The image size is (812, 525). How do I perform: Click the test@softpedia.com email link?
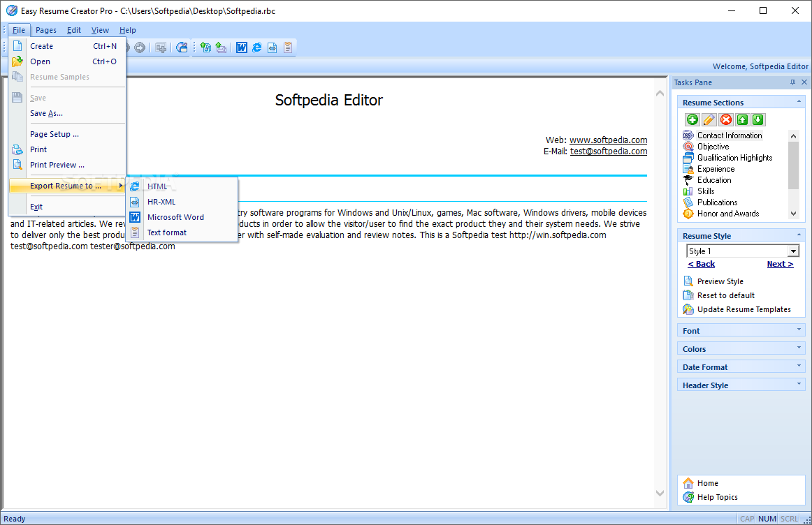coord(609,151)
